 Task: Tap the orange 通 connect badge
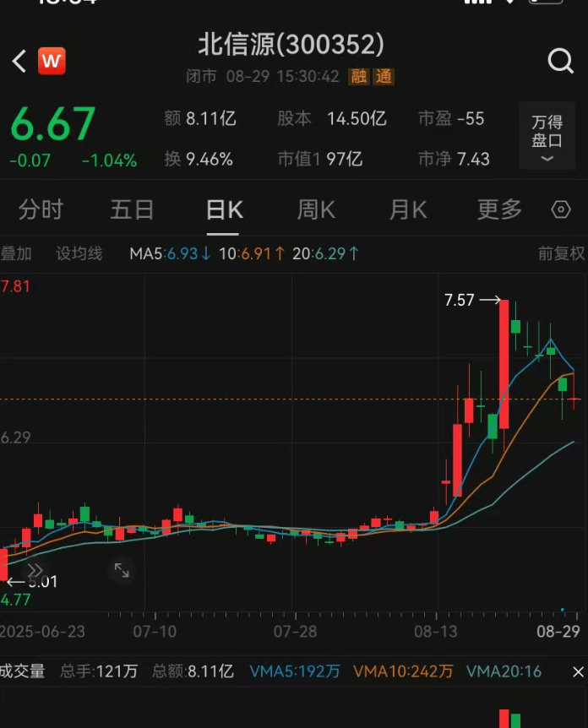tap(384, 76)
